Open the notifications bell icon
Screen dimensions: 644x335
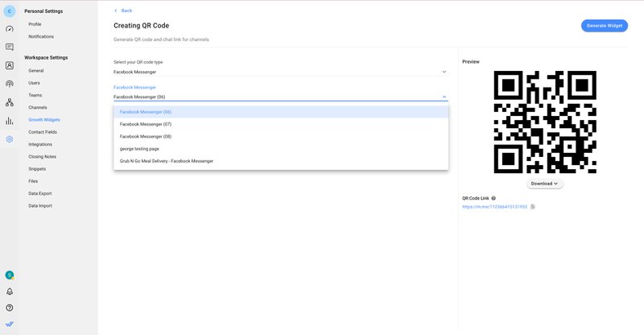[x=10, y=292]
